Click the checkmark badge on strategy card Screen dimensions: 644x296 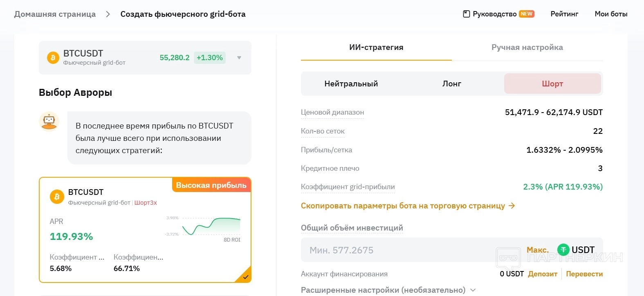[245, 277]
